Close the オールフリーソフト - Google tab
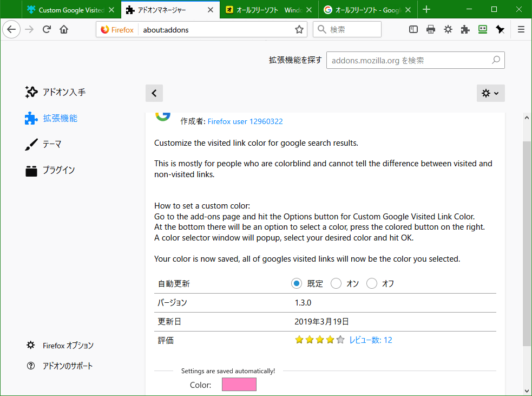 coord(408,10)
